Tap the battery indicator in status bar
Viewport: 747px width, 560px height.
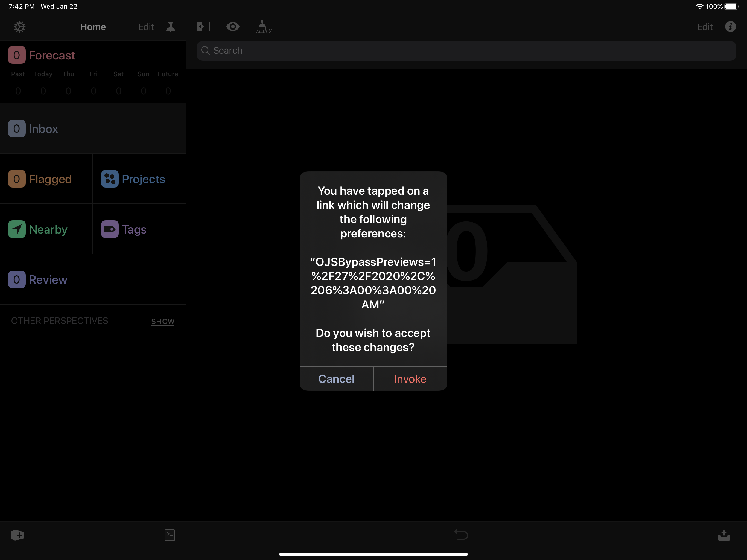tap(731, 6)
